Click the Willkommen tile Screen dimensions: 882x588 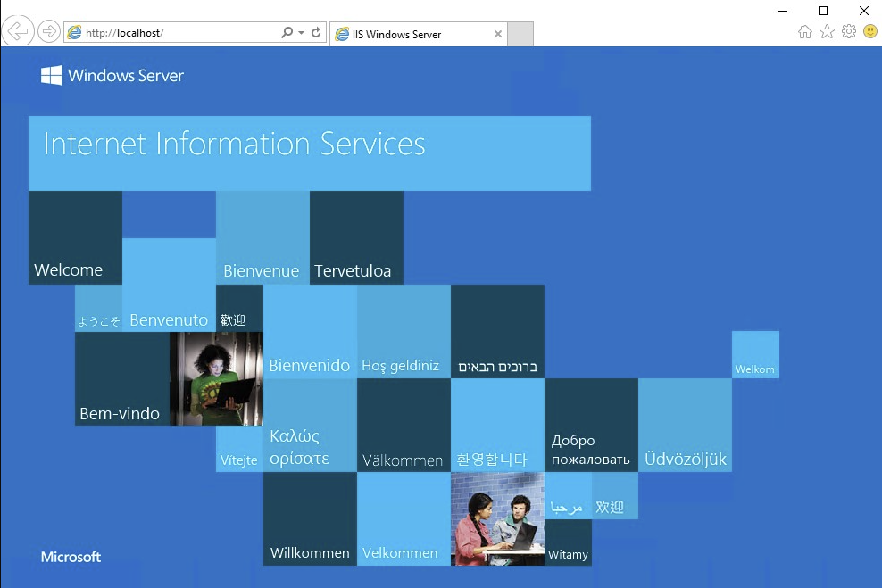310,519
